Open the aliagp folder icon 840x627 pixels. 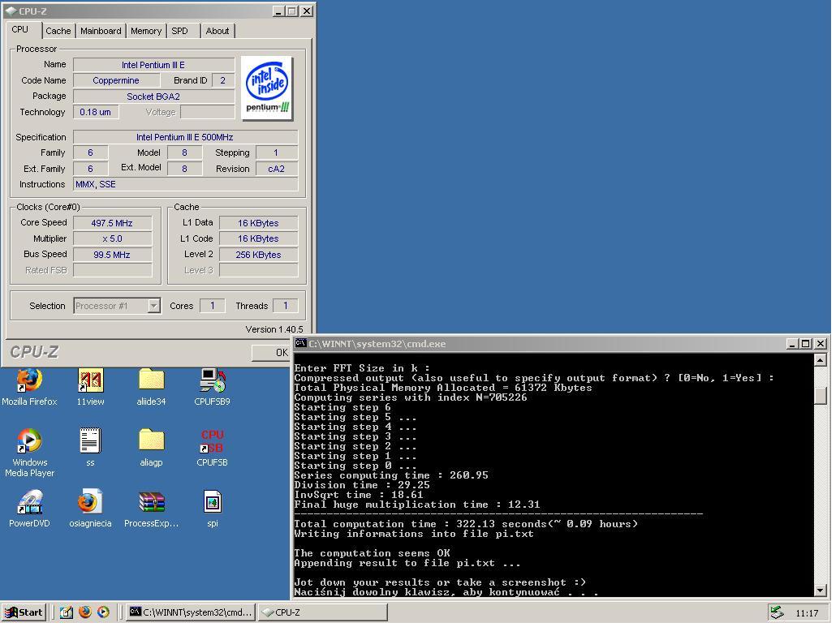pos(151,448)
